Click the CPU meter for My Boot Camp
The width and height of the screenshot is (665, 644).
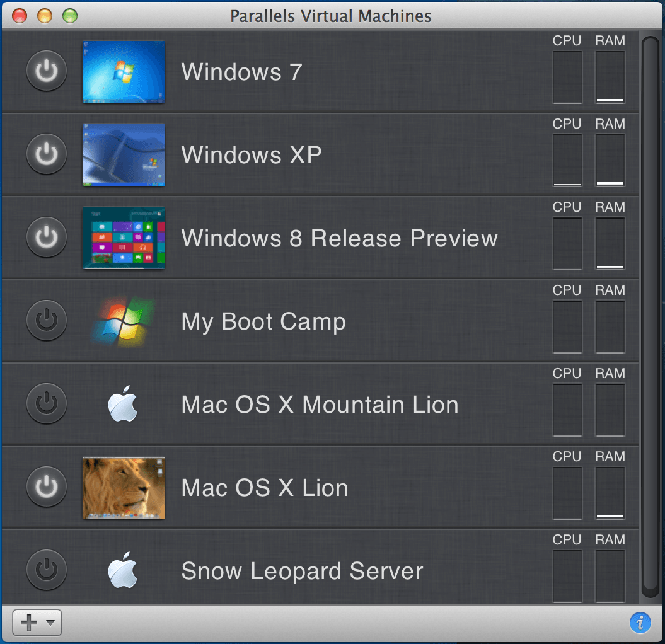click(567, 326)
